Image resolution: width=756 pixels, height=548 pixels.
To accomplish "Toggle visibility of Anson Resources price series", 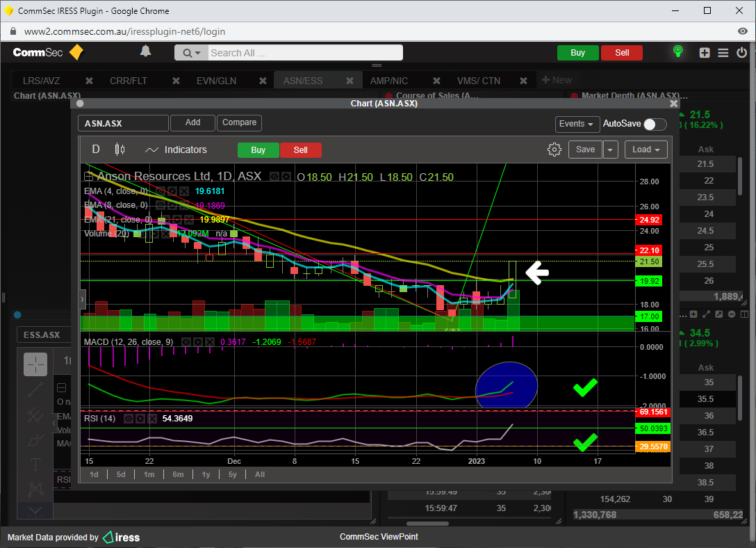I will point(274,177).
